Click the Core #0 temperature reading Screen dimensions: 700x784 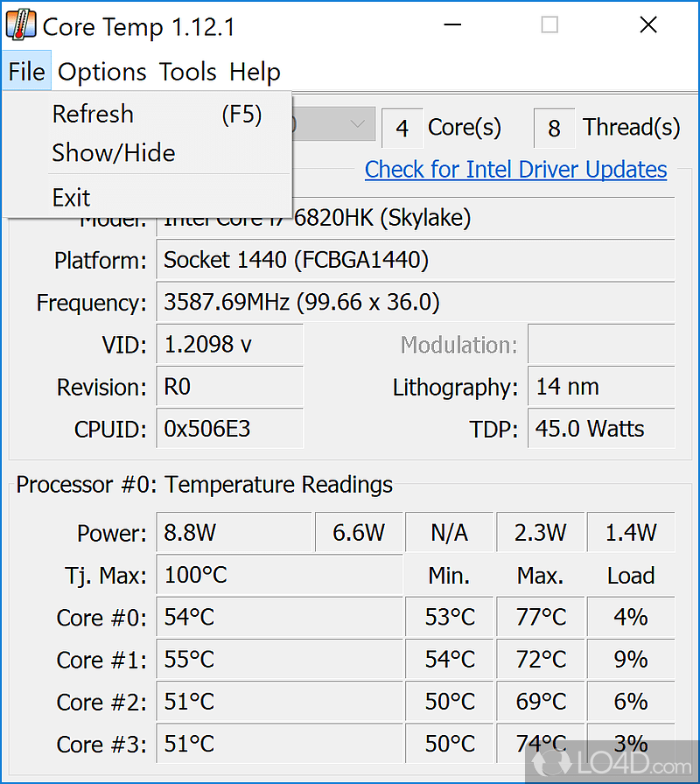tap(279, 617)
